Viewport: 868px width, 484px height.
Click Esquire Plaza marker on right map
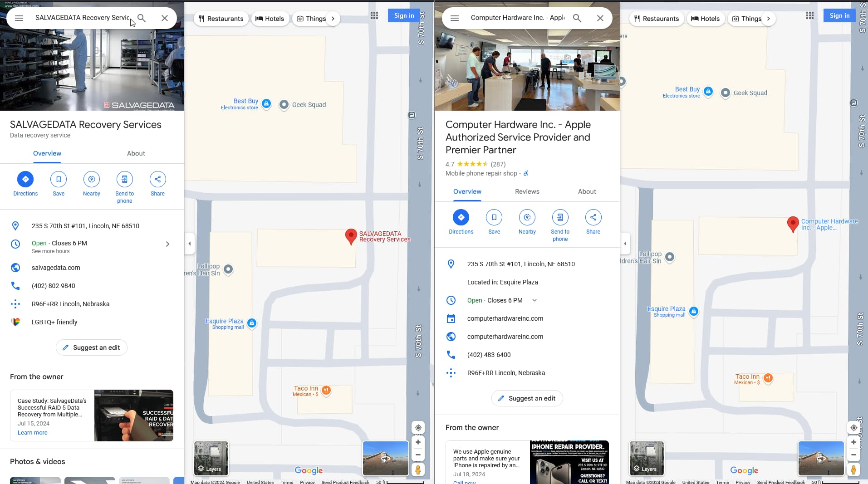point(693,311)
